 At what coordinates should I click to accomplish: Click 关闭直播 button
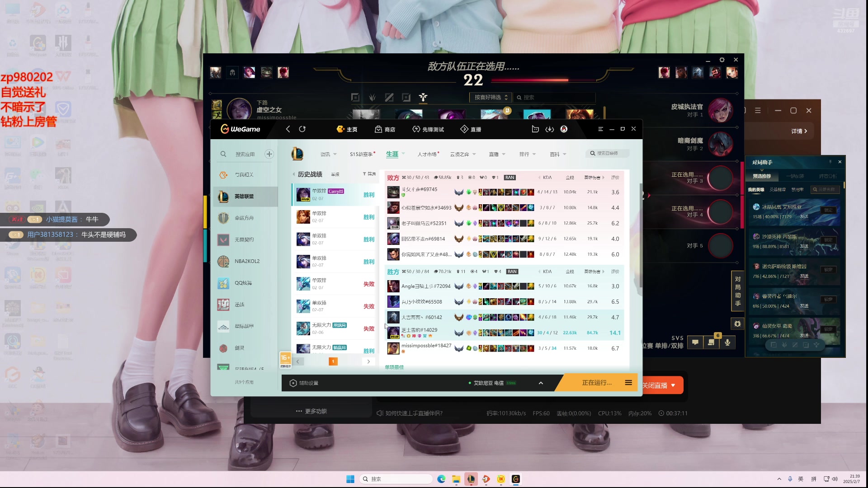click(659, 385)
